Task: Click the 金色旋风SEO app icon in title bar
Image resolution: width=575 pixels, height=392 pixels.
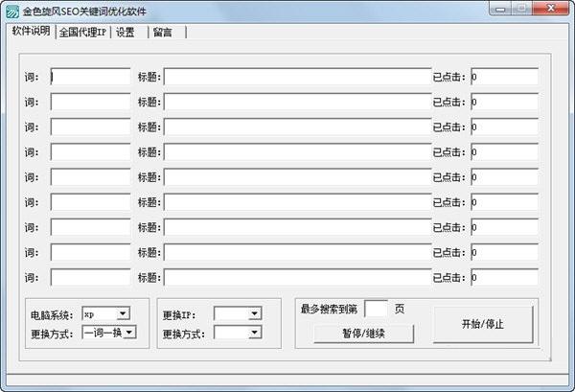Action: (x=11, y=10)
